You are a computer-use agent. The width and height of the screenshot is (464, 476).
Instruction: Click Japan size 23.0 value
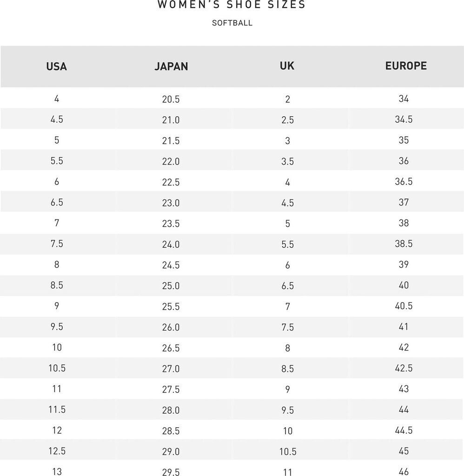coord(171,203)
